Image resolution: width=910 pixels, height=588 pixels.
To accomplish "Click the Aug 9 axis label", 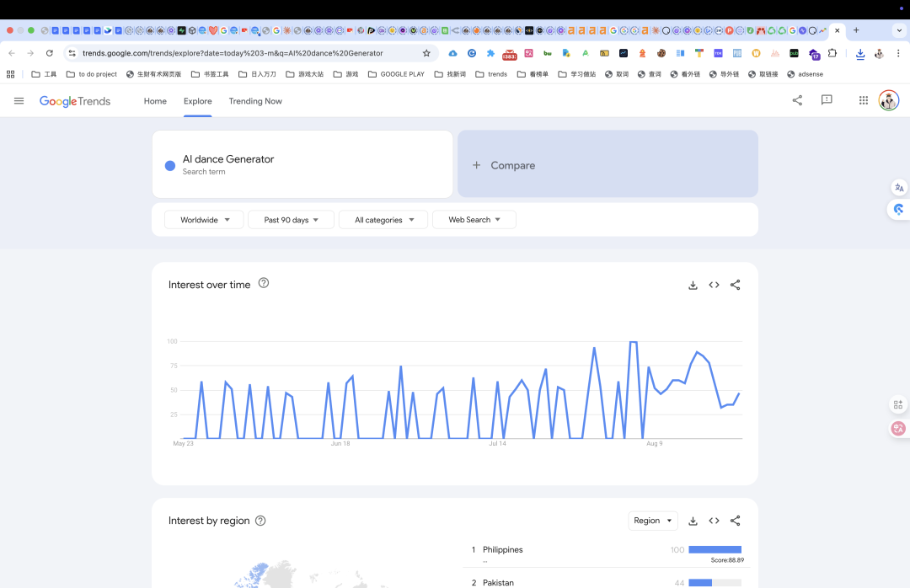I will click(x=654, y=443).
